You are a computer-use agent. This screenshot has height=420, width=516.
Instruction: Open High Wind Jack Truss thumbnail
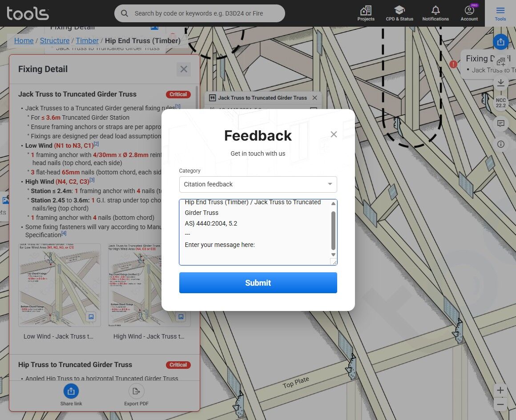pos(149,285)
